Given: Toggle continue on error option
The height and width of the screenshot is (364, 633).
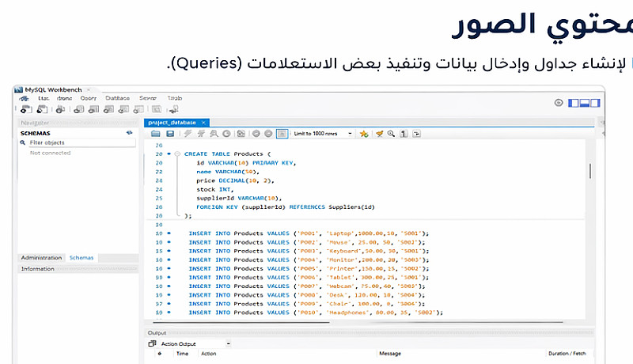Looking at the screenshot, I should (241, 134).
